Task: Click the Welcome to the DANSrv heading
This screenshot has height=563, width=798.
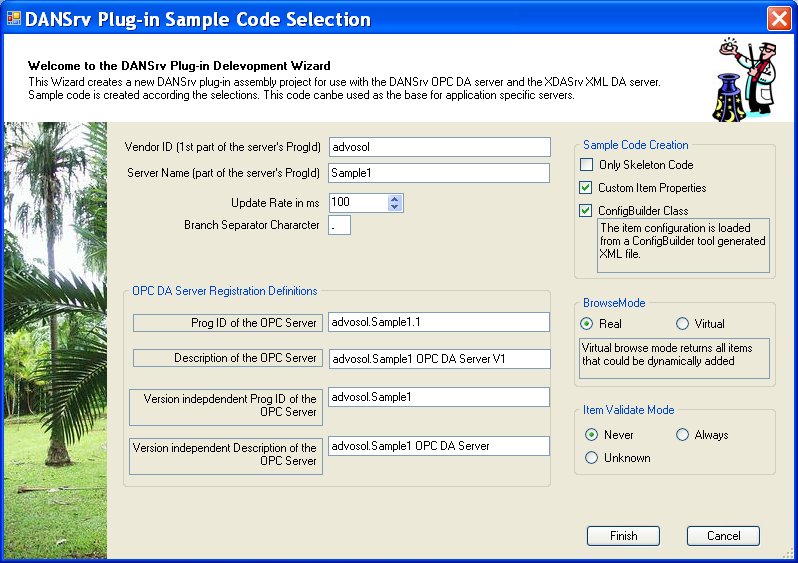Action: click(179, 66)
